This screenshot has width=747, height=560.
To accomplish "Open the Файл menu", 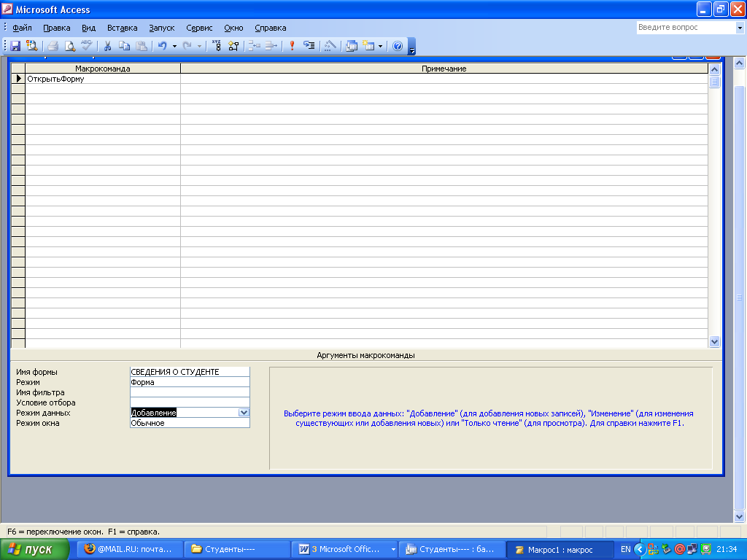I will [x=22, y=28].
